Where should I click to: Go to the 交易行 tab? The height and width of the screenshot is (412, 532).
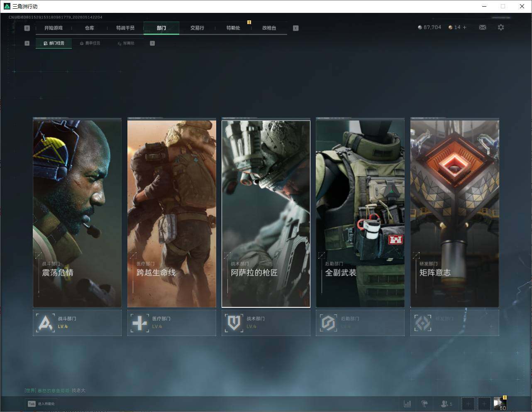197,28
